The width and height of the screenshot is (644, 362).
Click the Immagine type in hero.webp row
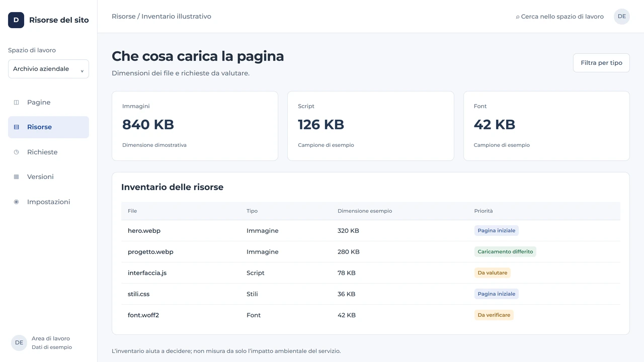[x=263, y=231]
